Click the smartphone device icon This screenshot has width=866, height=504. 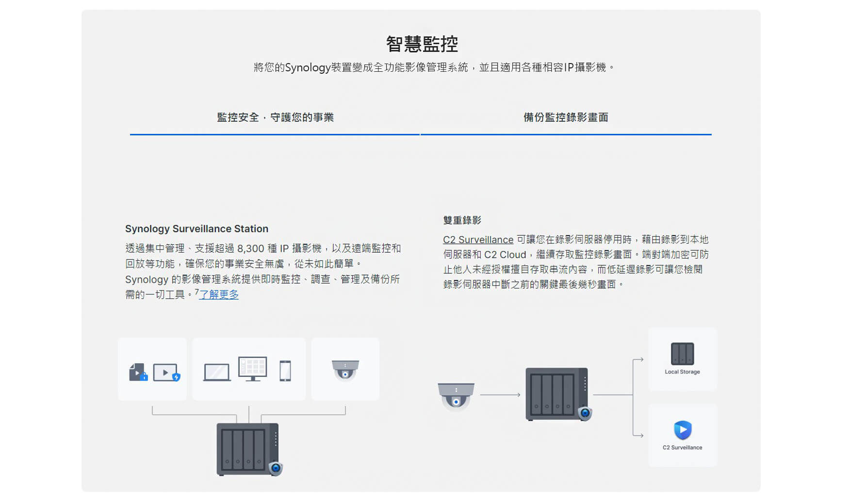click(x=285, y=371)
